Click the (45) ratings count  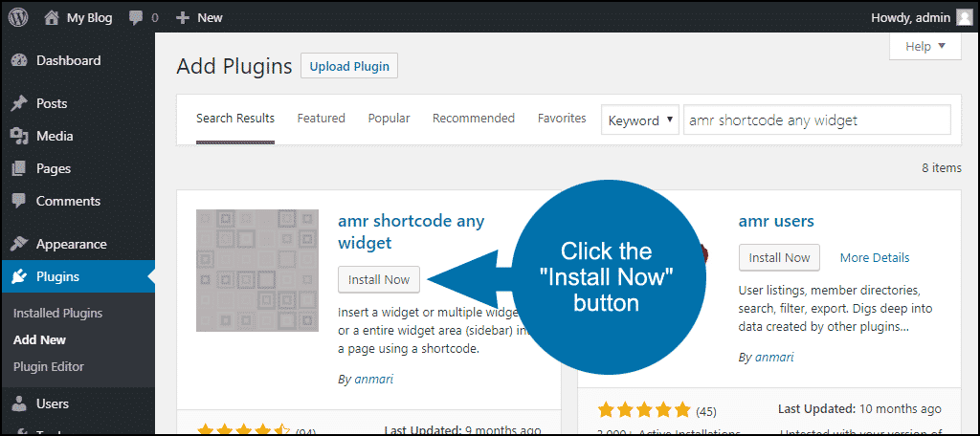click(x=705, y=412)
